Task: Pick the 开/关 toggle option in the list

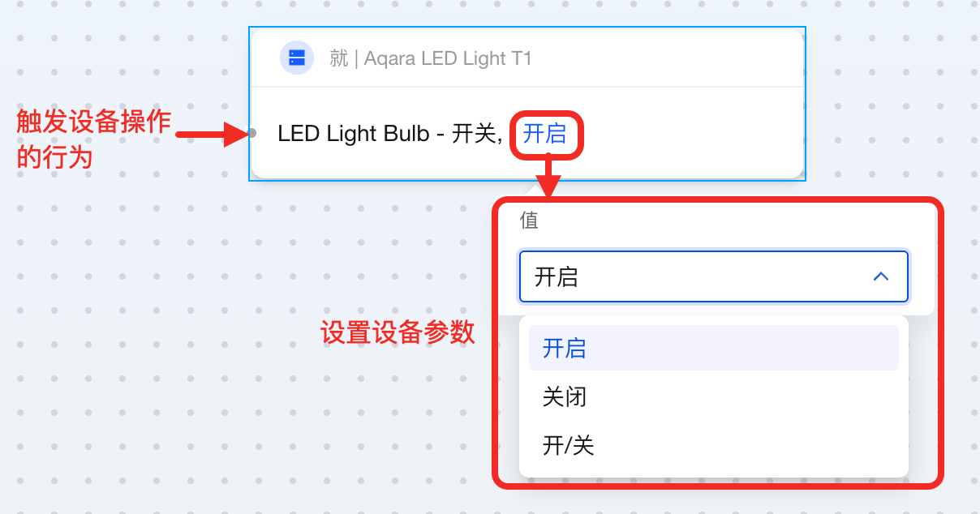Action: (x=569, y=445)
